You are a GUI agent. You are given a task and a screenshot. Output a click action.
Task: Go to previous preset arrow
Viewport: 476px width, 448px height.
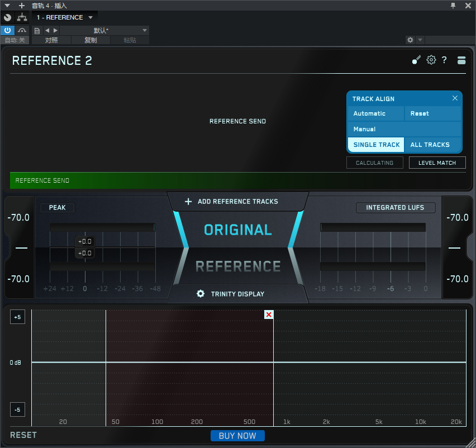tap(47, 30)
